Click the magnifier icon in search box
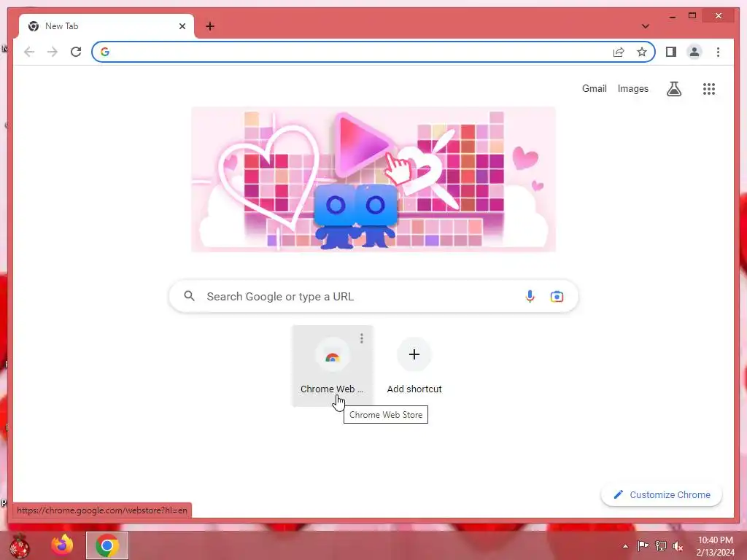 pyautogui.click(x=189, y=296)
